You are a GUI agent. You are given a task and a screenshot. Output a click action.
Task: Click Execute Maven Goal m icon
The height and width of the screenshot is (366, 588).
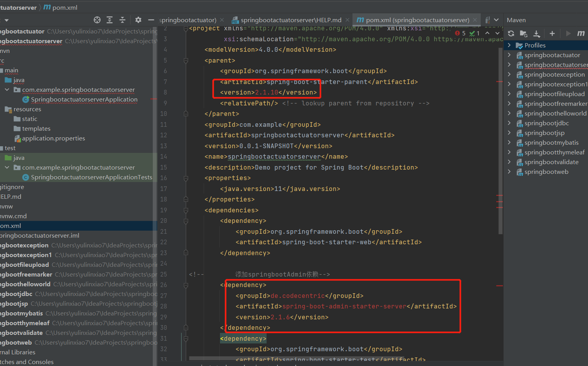[581, 33]
